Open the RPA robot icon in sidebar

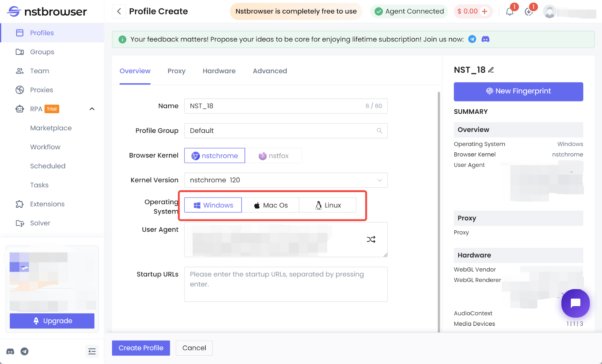20,109
